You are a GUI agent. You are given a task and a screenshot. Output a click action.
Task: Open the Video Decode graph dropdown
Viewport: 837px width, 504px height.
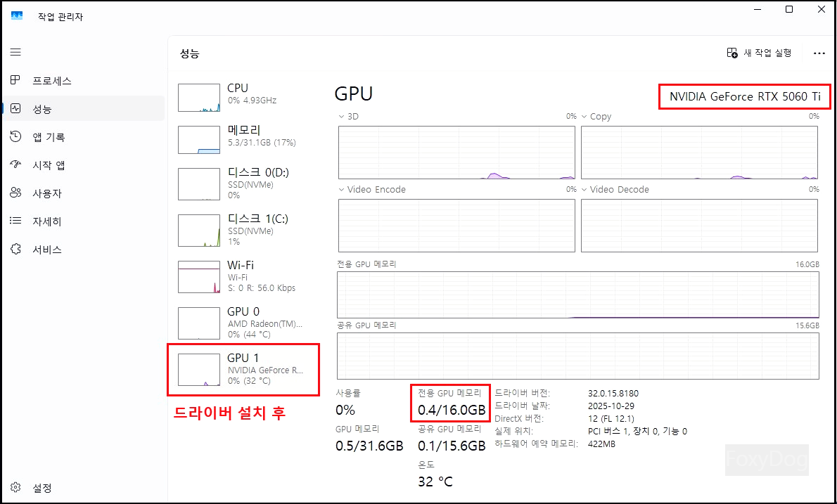click(x=584, y=189)
